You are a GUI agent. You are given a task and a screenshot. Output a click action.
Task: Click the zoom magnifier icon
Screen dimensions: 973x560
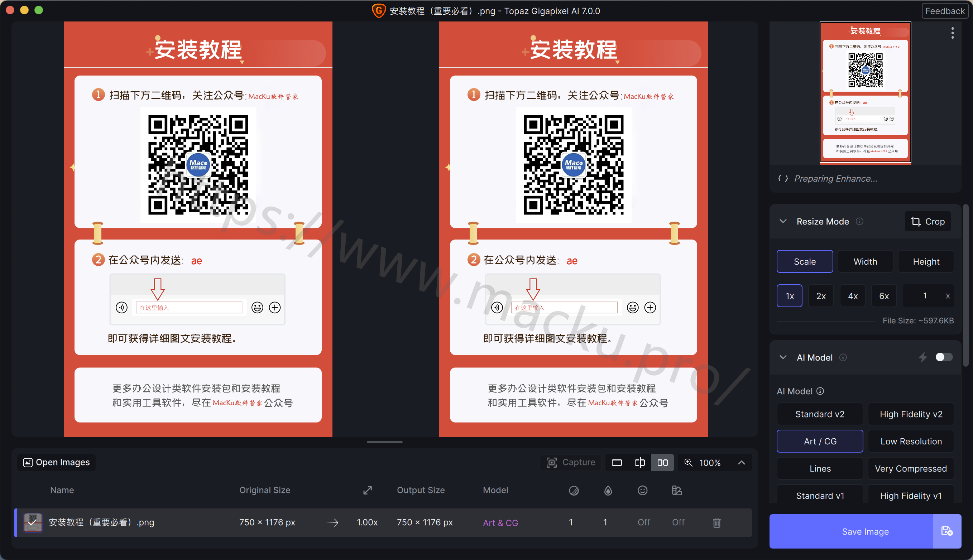click(x=688, y=463)
